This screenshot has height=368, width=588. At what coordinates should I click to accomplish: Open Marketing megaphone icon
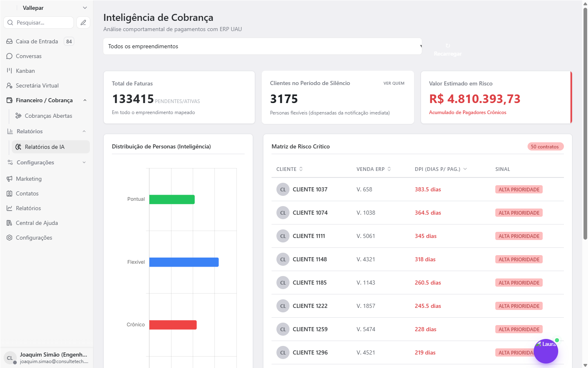pyautogui.click(x=9, y=179)
